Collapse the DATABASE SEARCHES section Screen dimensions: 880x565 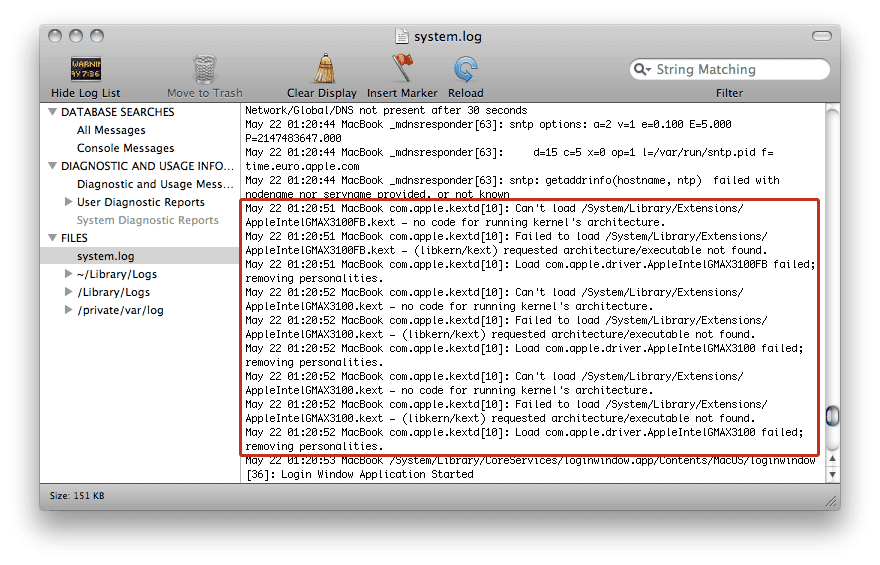(x=53, y=112)
